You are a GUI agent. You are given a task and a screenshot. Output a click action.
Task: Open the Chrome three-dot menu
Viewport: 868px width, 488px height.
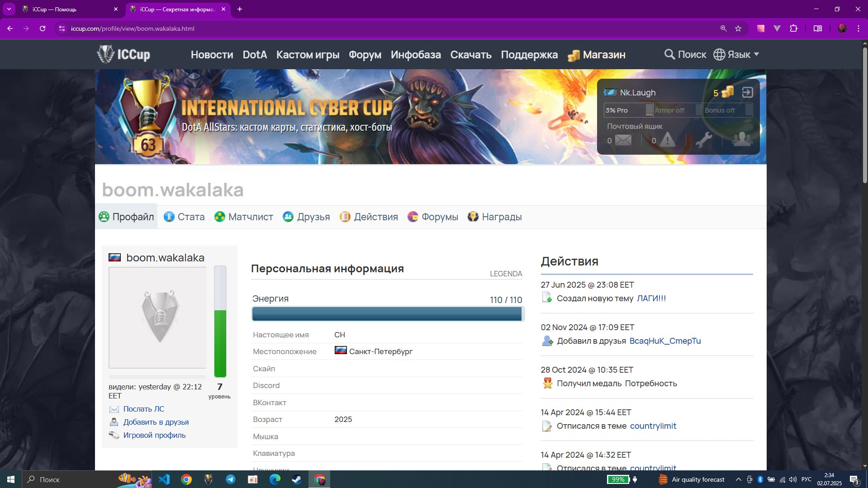(x=859, y=28)
